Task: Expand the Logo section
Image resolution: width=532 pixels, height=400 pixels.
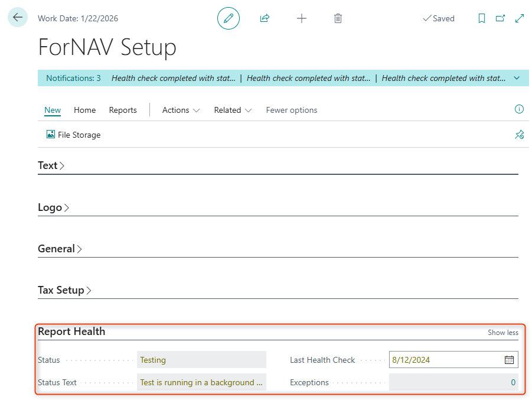Action: (x=53, y=207)
